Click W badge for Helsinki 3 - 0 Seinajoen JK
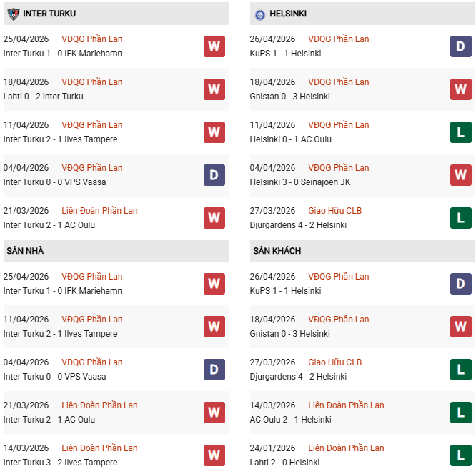Image resolution: width=476 pixels, height=474 pixels. click(460, 175)
